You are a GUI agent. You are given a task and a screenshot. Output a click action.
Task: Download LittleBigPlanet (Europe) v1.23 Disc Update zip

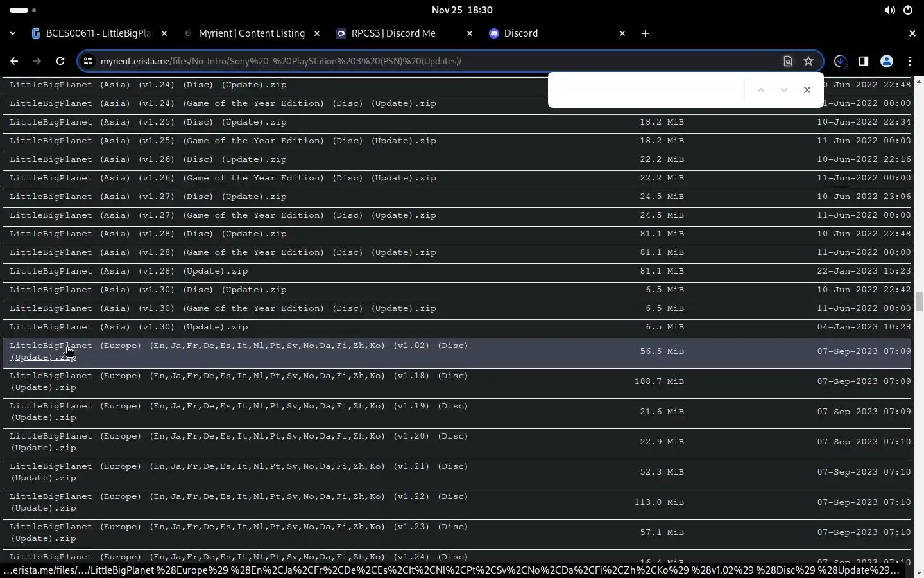[x=239, y=532]
